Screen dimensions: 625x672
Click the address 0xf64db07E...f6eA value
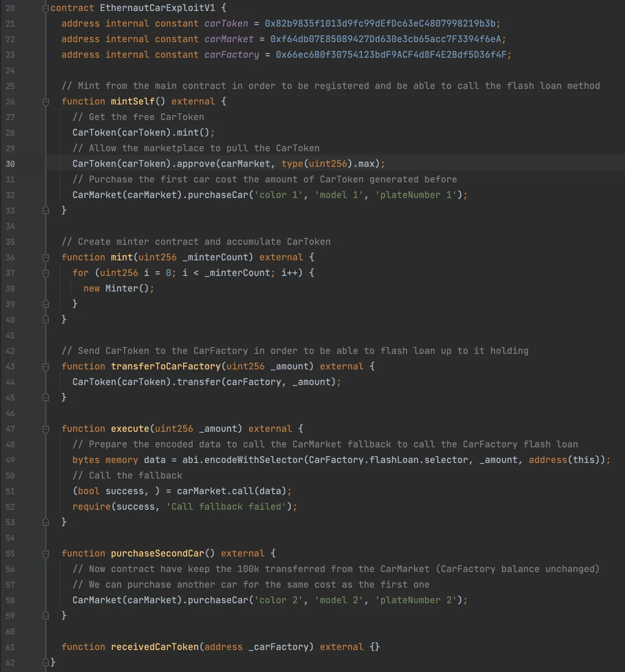coord(386,39)
